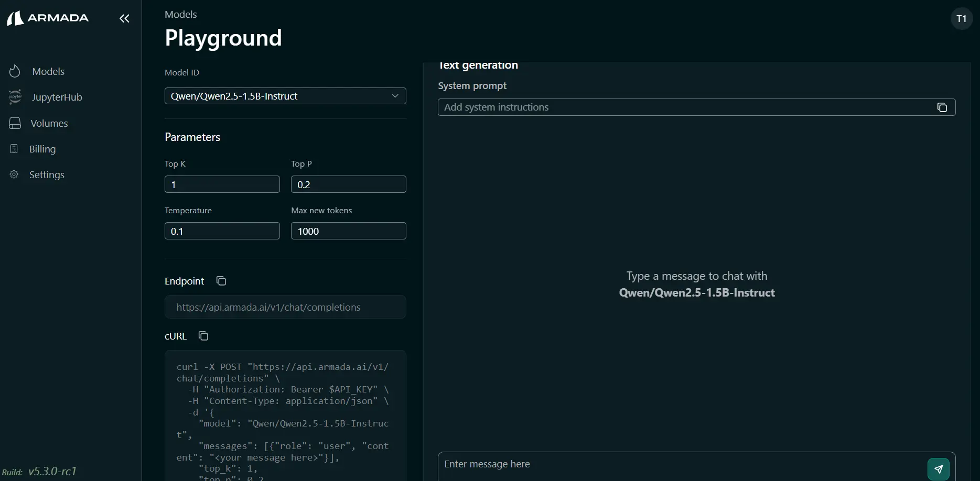Image resolution: width=980 pixels, height=481 pixels.
Task: Focus the Temperature input field
Action: [x=222, y=231]
